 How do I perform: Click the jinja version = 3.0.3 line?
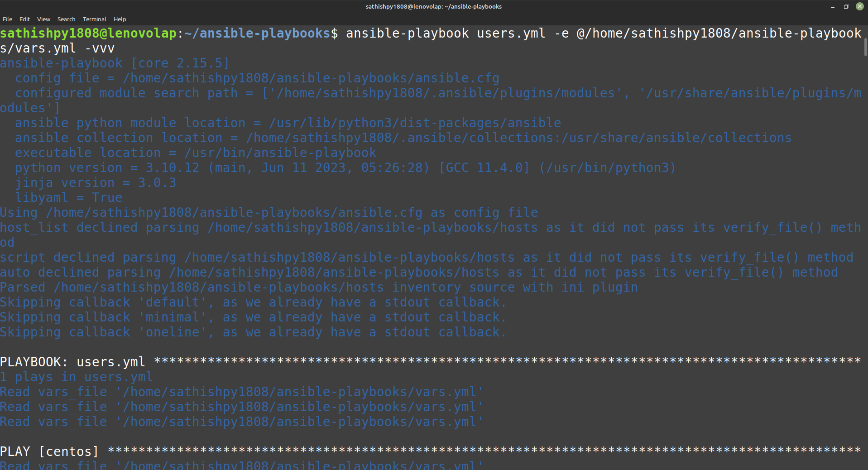[x=95, y=182]
